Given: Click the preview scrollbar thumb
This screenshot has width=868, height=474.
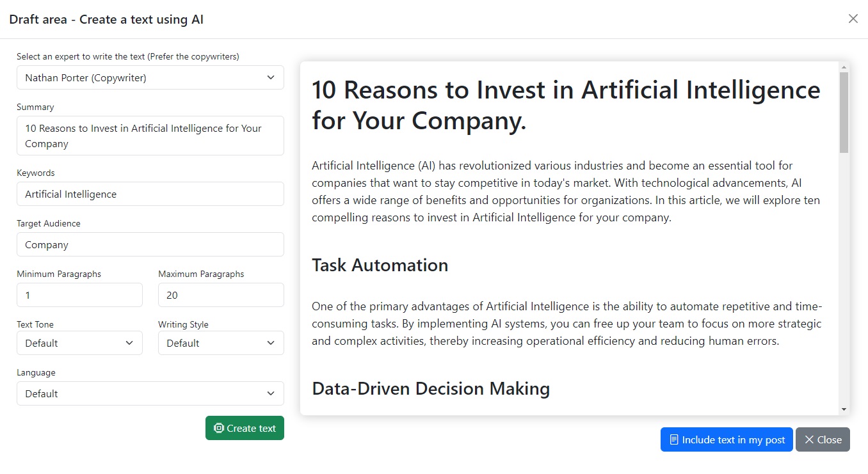Looking at the screenshot, I should (x=844, y=112).
